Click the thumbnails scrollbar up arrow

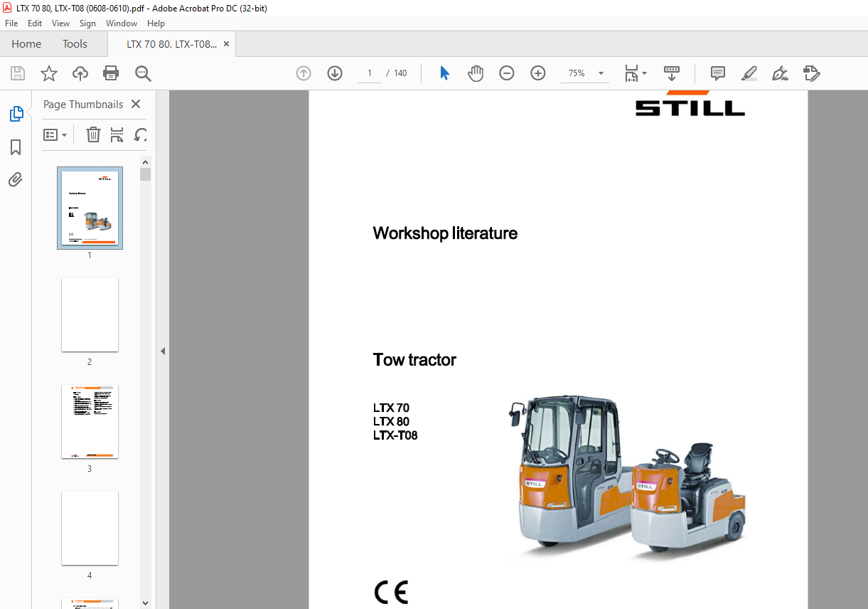pyautogui.click(x=145, y=162)
